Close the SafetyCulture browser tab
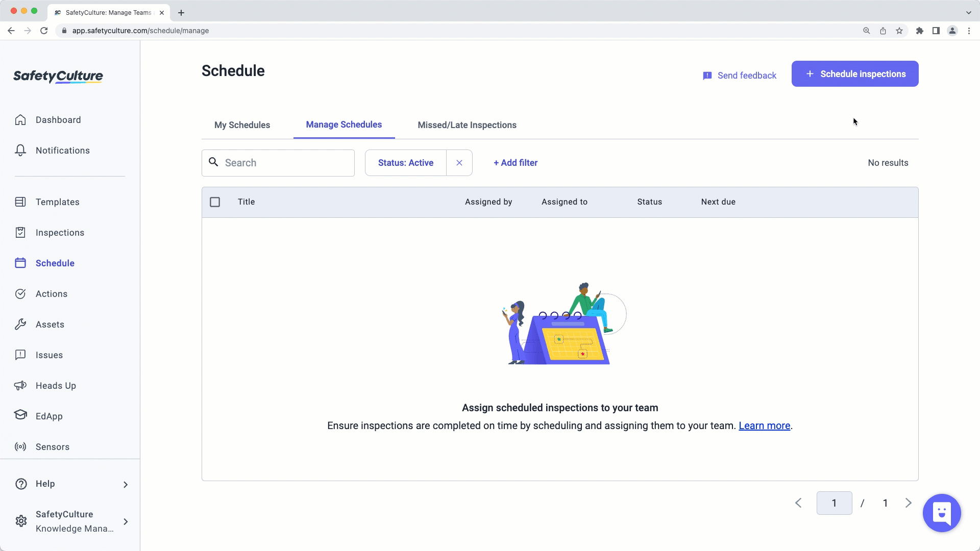Viewport: 980px width, 551px height. [162, 12]
